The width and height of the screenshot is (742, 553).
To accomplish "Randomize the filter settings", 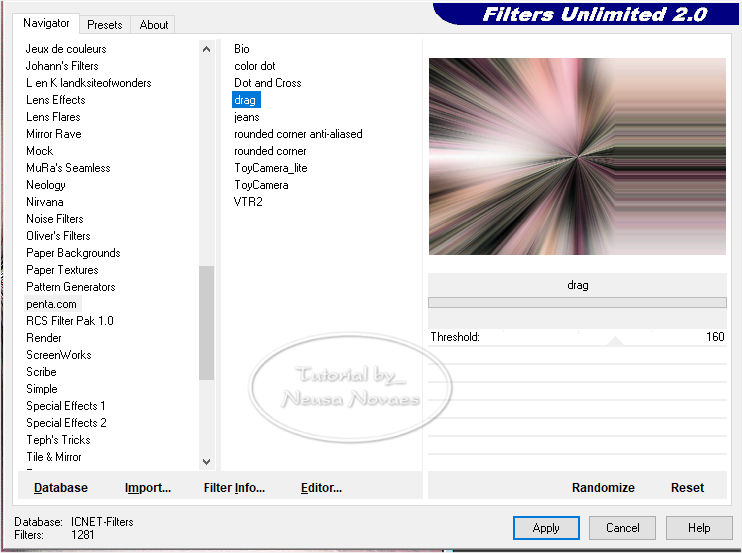I will [603, 488].
